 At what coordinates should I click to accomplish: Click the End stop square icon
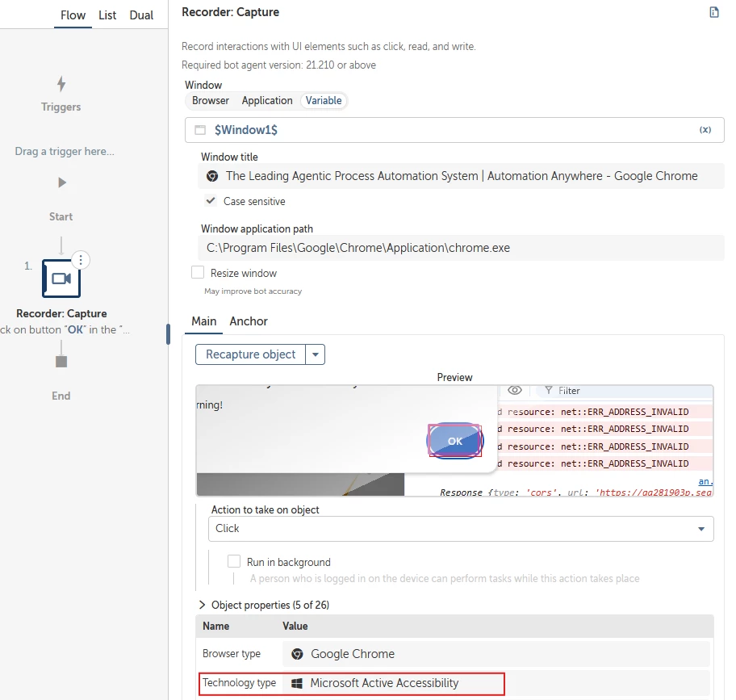(x=61, y=362)
